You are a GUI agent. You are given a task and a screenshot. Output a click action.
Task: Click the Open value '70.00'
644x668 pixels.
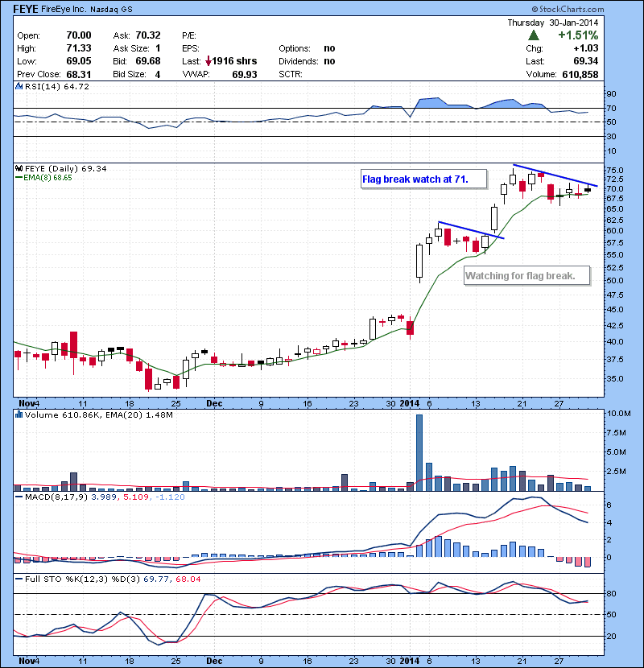coord(79,35)
